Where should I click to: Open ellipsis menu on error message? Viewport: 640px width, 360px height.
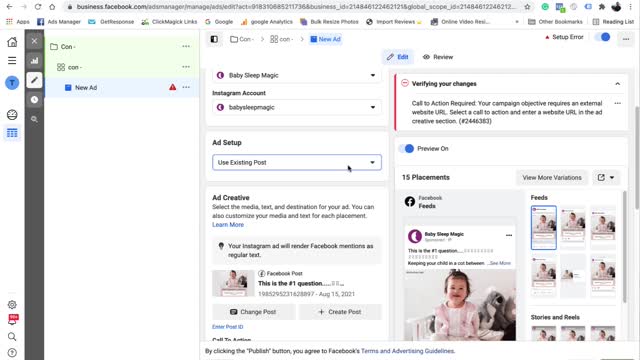(618, 103)
